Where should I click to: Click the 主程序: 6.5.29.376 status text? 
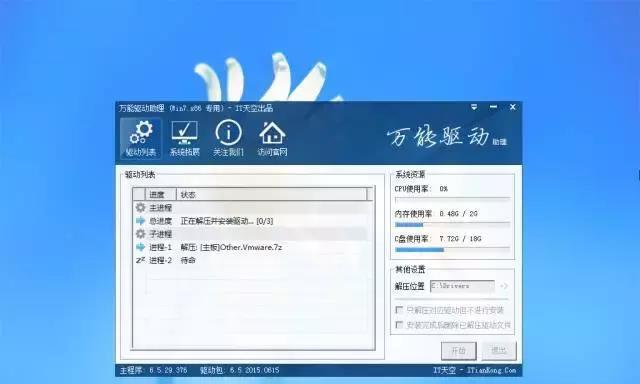153,370
